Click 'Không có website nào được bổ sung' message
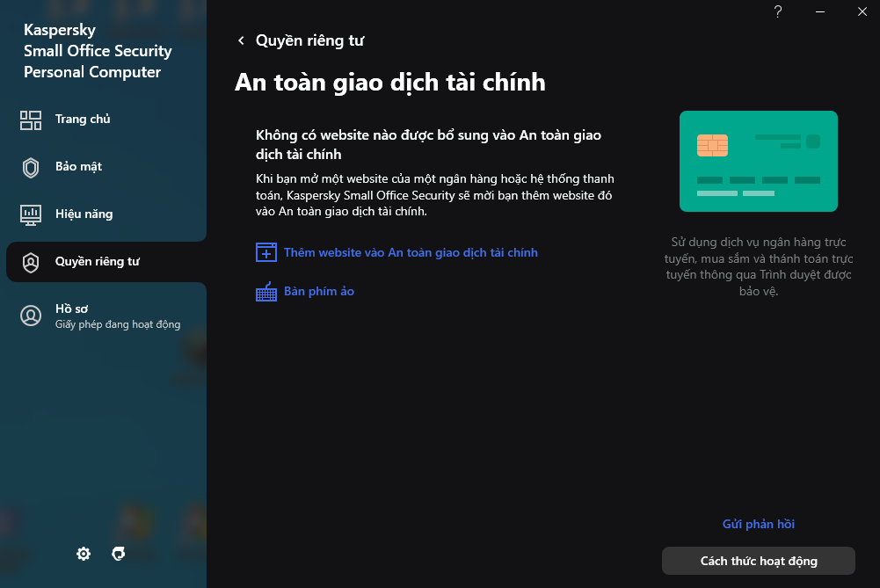This screenshot has height=588, width=880. click(428, 144)
